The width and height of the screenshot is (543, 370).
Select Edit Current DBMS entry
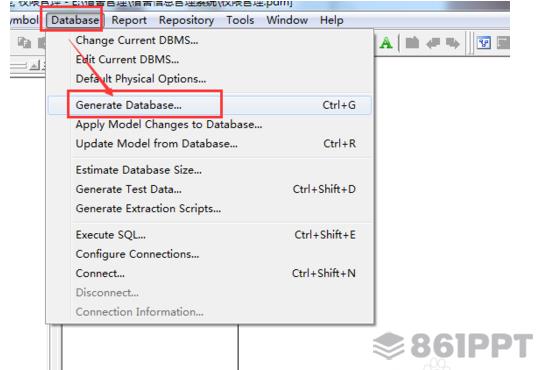(x=210, y=60)
